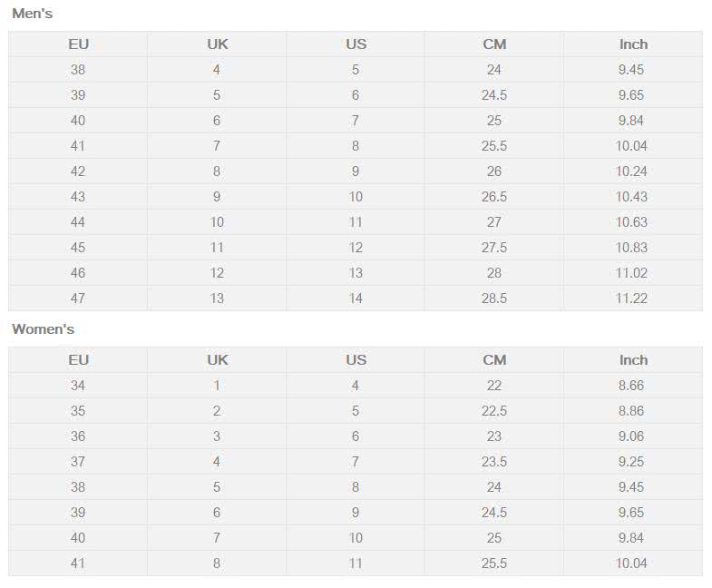Click the Women's section heading
Image resolution: width=712 pixels, height=588 pixels.
pyautogui.click(x=44, y=329)
